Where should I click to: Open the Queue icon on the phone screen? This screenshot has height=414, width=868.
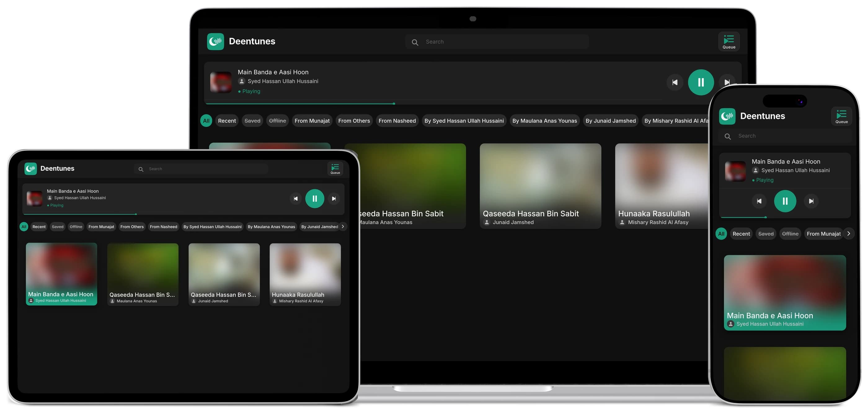click(841, 116)
